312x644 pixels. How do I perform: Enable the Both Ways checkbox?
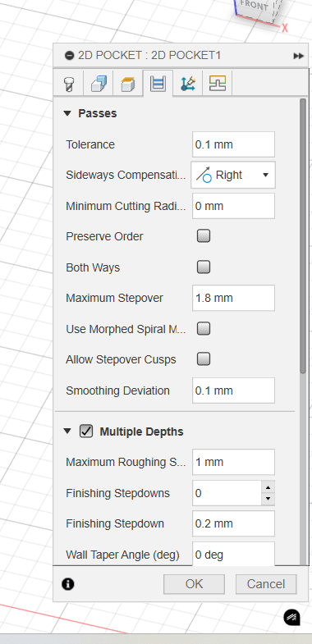[204, 267]
